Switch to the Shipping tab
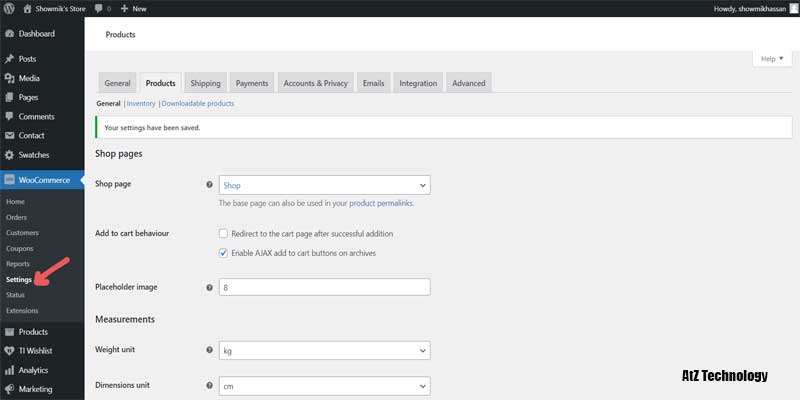 205,83
